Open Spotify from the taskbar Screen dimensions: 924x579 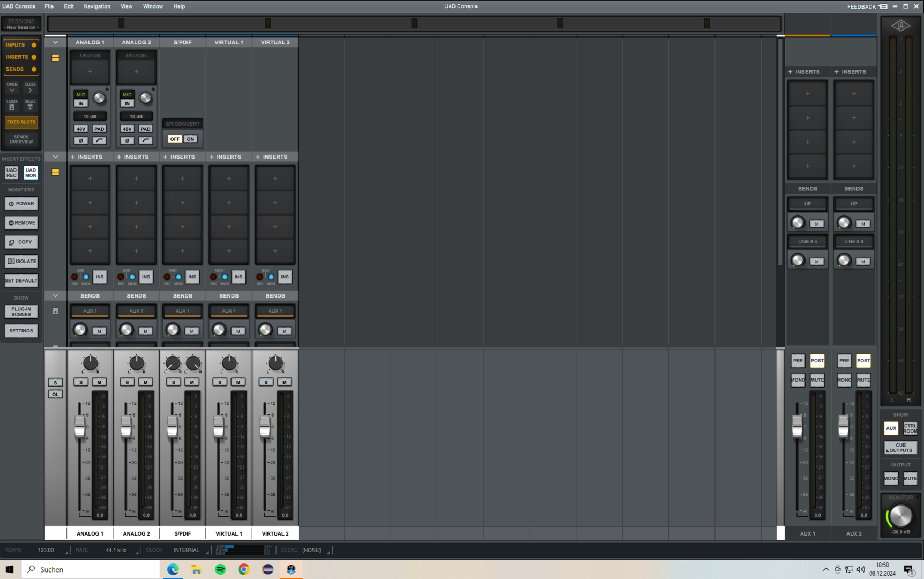[220, 569]
